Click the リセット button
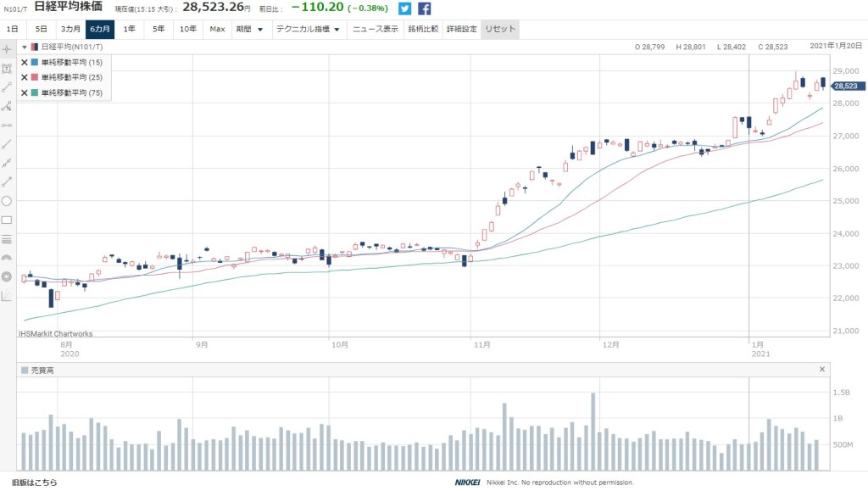 [498, 29]
